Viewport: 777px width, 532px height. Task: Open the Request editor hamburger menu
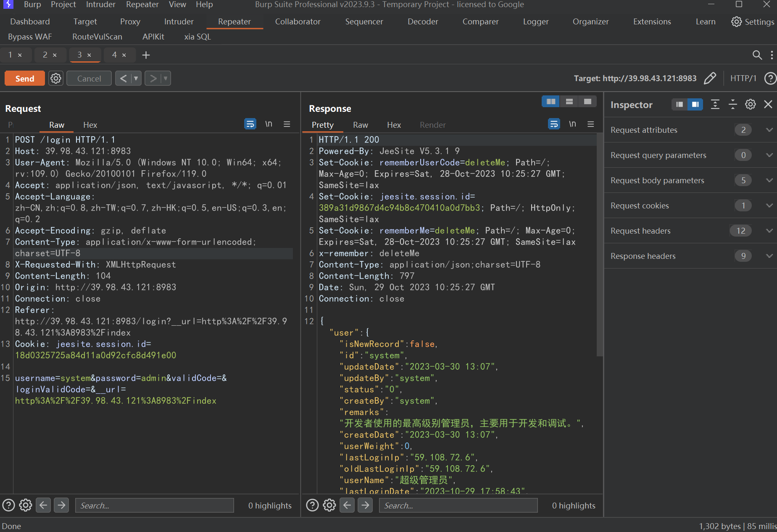pos(287,124)
